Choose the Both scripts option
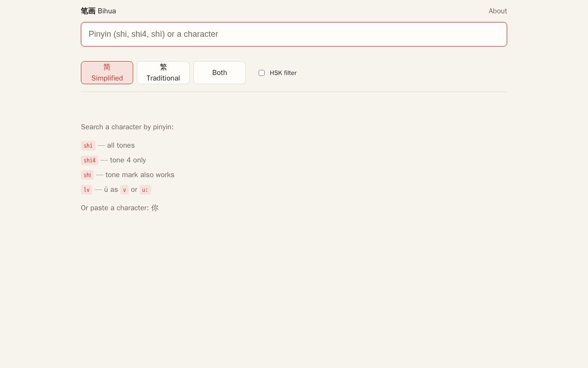 (220, 73)
